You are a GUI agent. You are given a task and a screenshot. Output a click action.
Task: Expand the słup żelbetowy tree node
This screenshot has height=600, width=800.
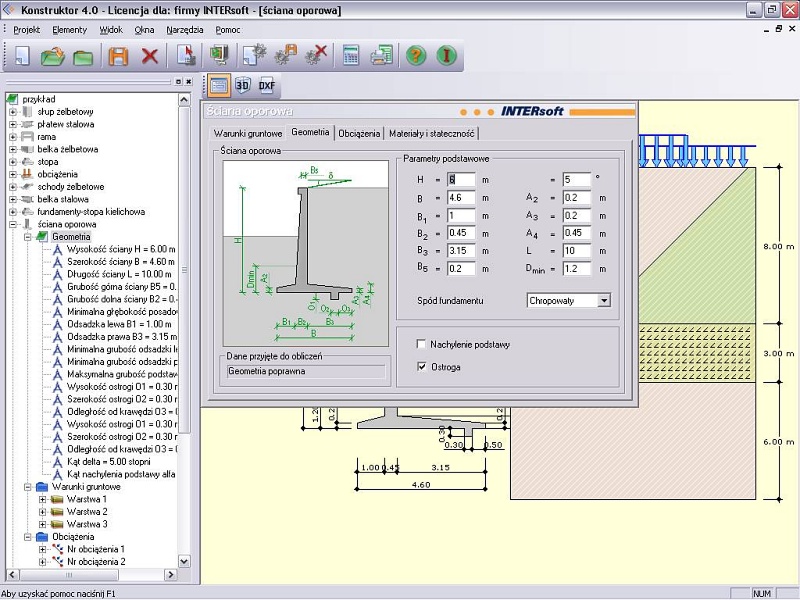pyautogui.click(x=13, y=112)
